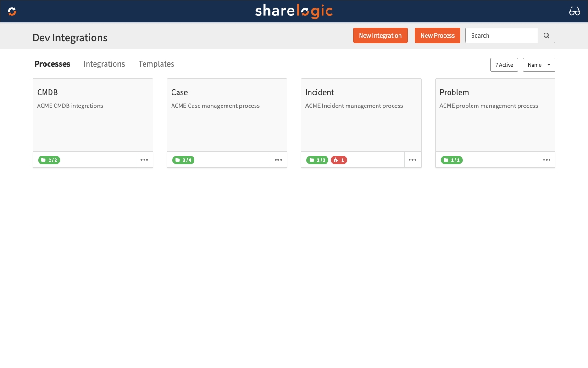Open the CMDB card's three-dot menu
This screenshot has height=368, width=588.
click(x=144, y=160)
